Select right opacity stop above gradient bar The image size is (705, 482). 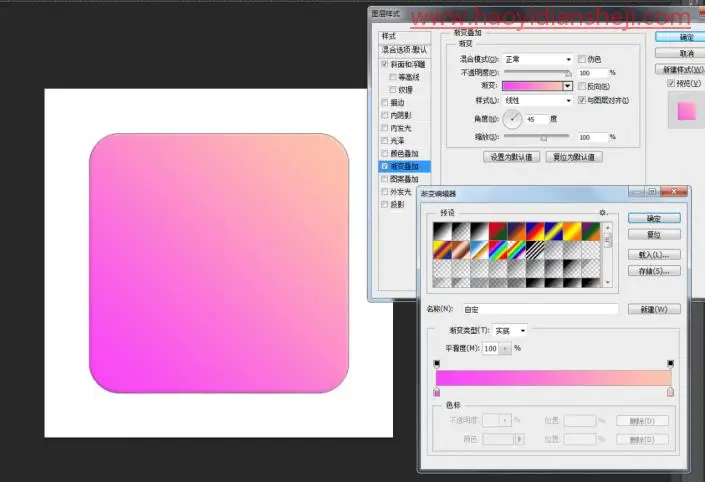point(670,363)
